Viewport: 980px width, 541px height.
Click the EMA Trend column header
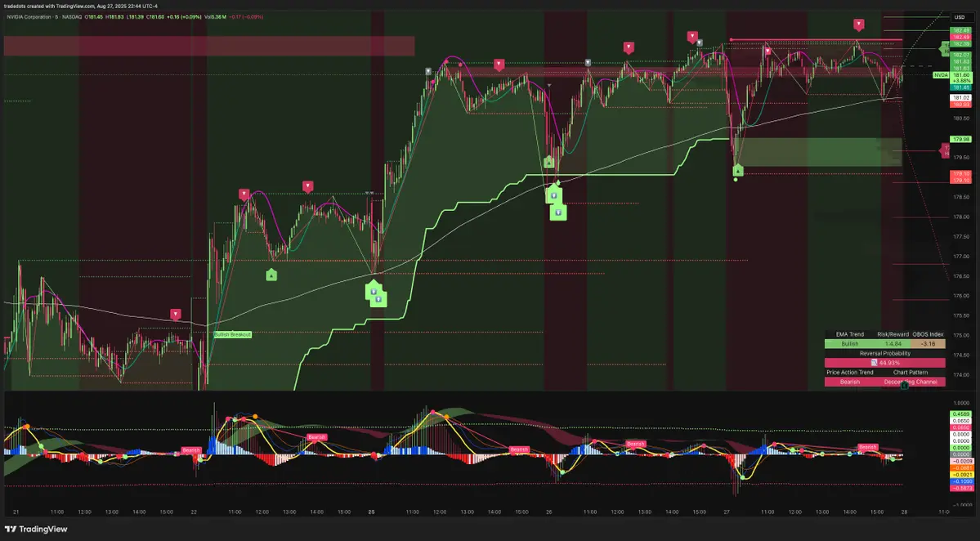click(850, 334)
